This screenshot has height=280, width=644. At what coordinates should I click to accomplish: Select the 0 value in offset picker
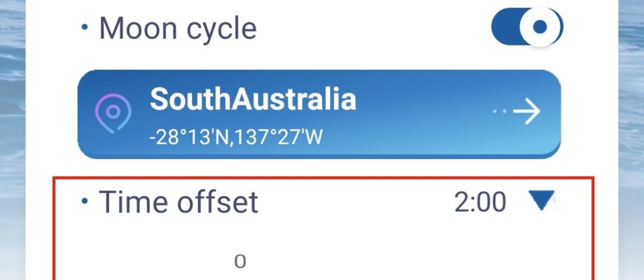click(x=240, y=262)
